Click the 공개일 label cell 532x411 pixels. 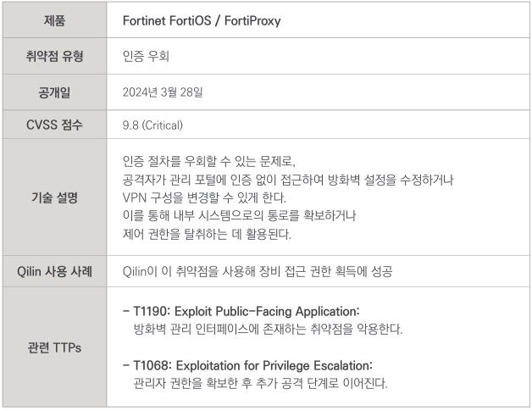[53, 90]
